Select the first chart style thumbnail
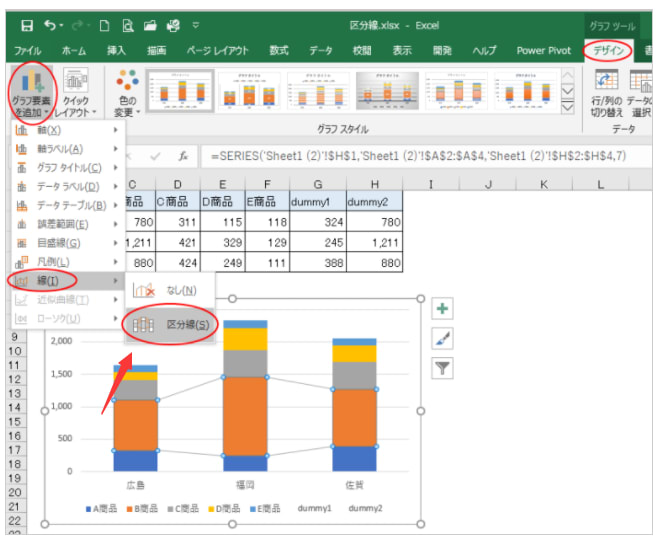This screenshot has height=543, width=657. tap(181, 92)
